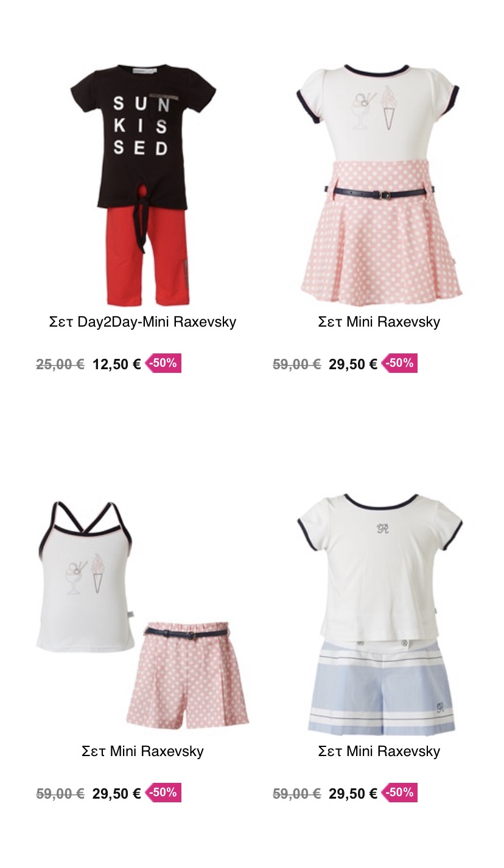
Task: Click the crossed-out 59,00 € price of the skirt set
Action: 296,364
